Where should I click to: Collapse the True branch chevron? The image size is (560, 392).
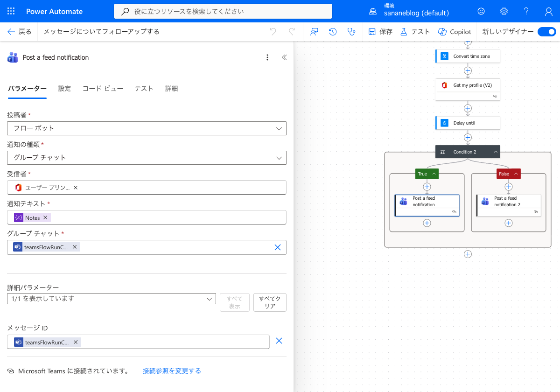tap(434, 174)
